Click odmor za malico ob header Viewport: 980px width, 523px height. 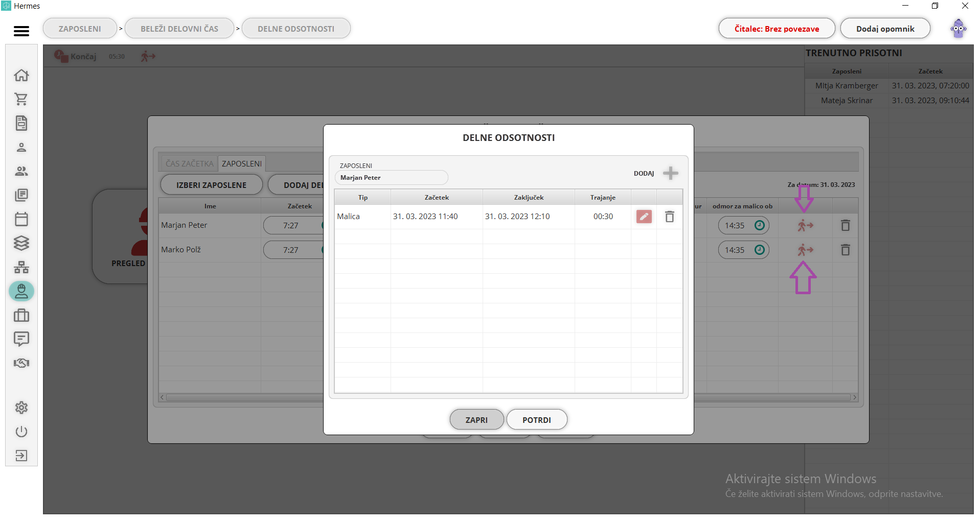pyautogui.click(x=742, y=206)
